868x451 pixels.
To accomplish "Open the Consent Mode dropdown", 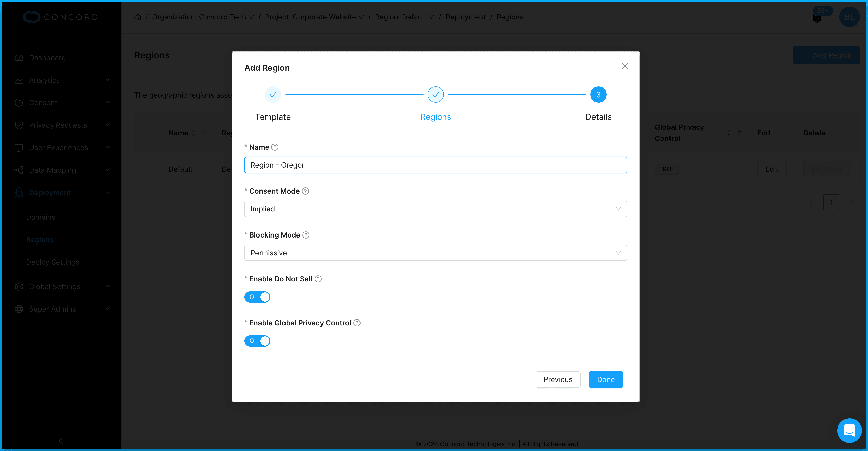I will (x=435, y=209).
